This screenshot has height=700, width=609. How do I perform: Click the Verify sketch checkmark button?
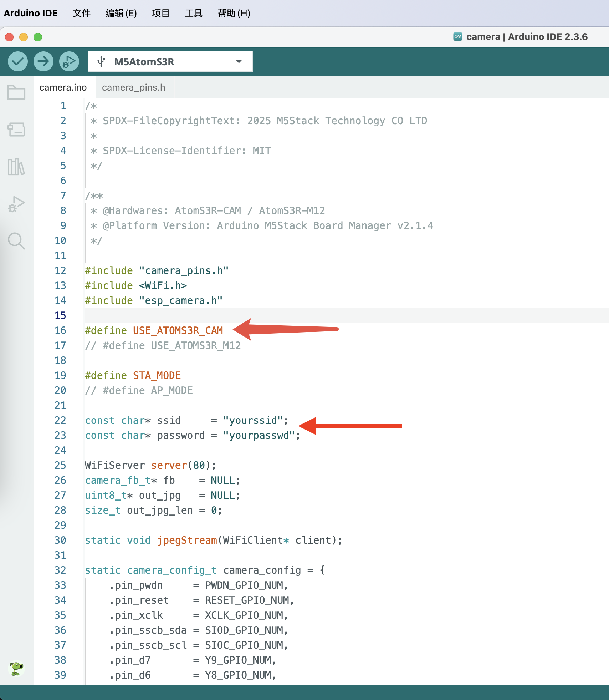pyautogui.click(x=18, y=61)
